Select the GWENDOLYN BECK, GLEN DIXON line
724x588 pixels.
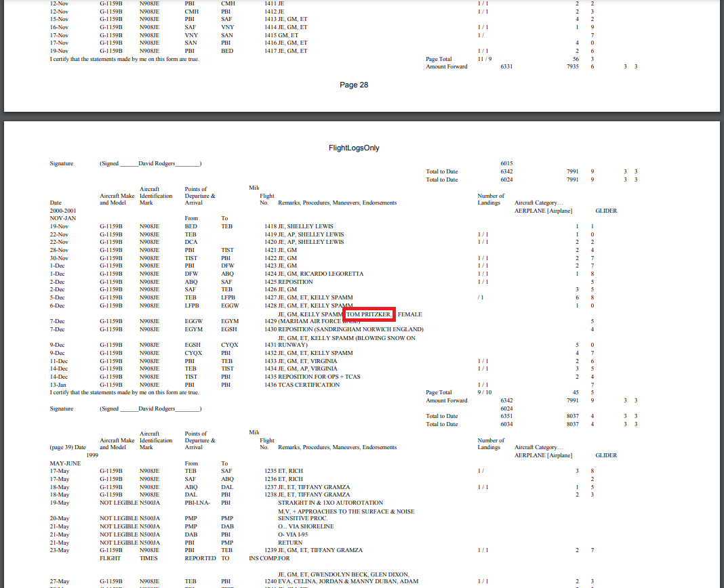tap(344, 574)
